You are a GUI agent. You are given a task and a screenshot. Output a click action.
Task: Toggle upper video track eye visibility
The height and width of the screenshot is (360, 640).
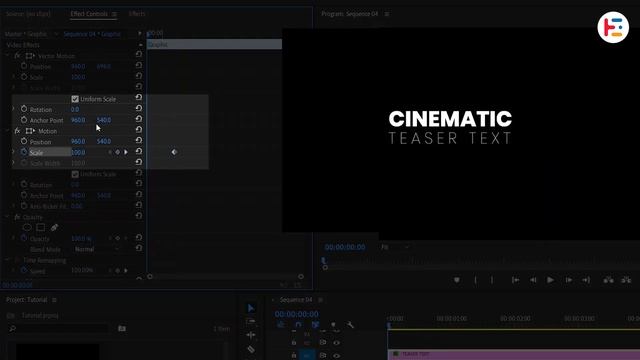click(336, 343)
